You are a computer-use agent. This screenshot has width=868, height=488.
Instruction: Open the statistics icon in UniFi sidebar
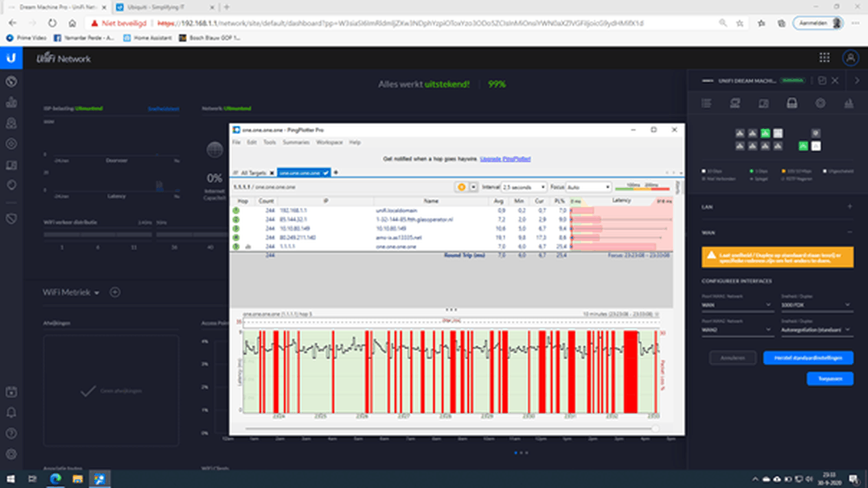(x=11, y=102)
